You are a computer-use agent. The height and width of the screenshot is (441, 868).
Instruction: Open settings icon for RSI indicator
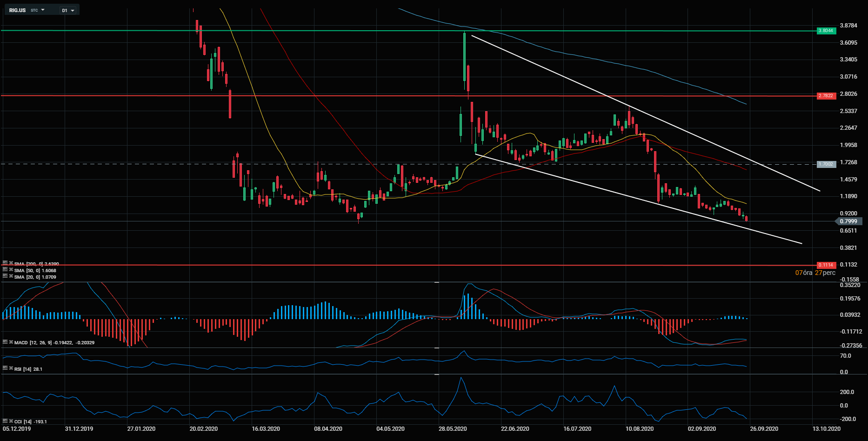[x=5, y=368]
